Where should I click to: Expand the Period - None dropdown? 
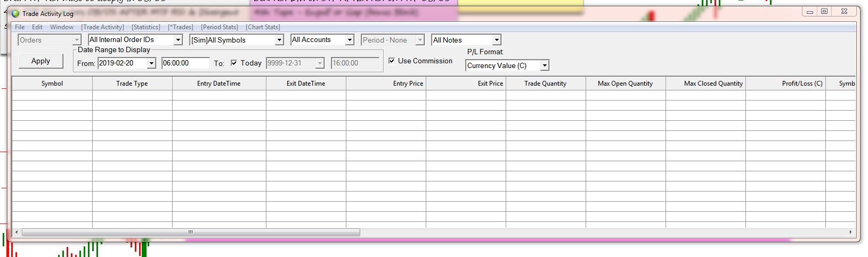420,40
